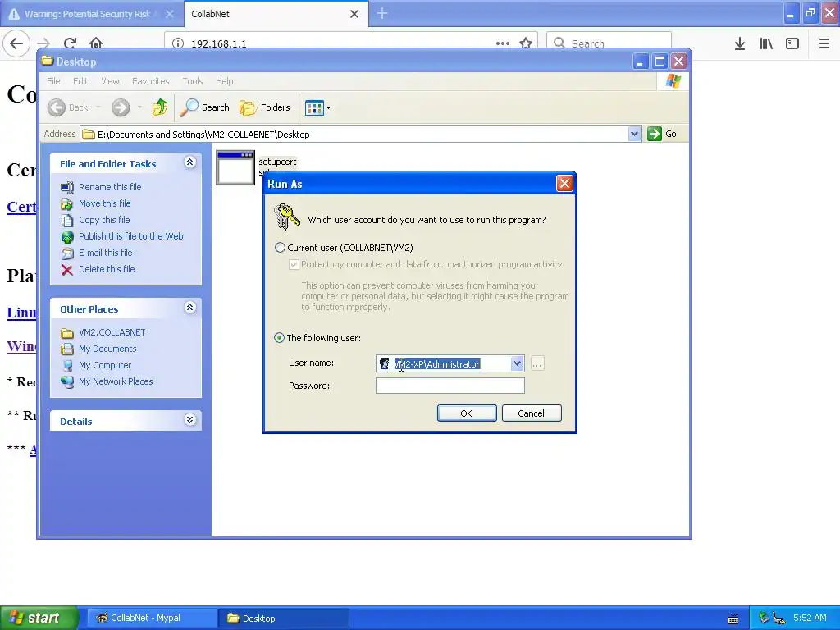Expand the Details panel
Screen dimensions: 840x630
tap(189, 419)
